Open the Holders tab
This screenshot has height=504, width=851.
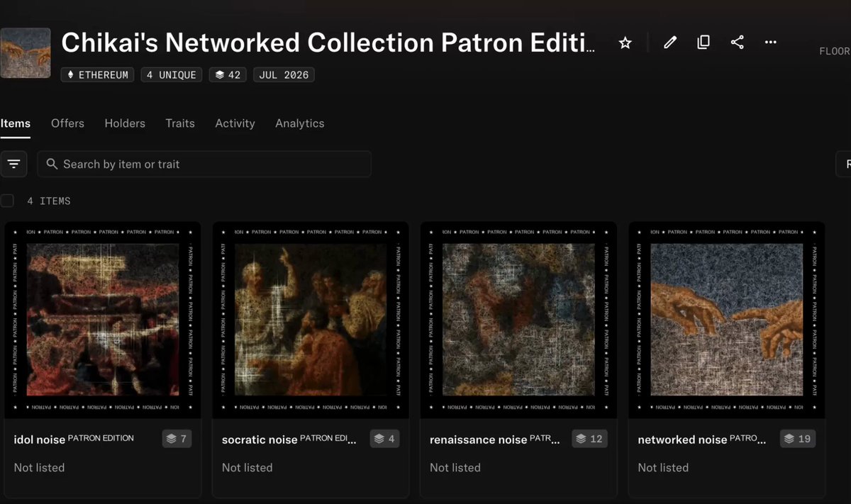[x=125, y=123]
